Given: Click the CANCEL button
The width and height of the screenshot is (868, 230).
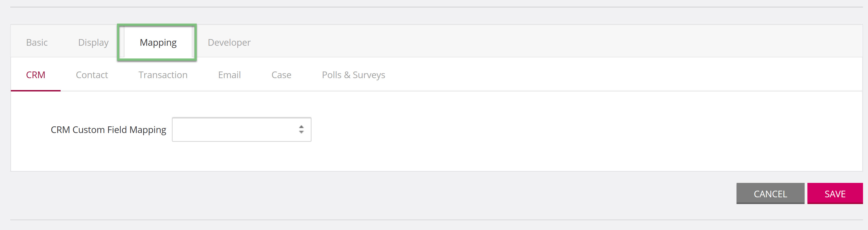Looking at the screenshot, I should coord(770,194).
